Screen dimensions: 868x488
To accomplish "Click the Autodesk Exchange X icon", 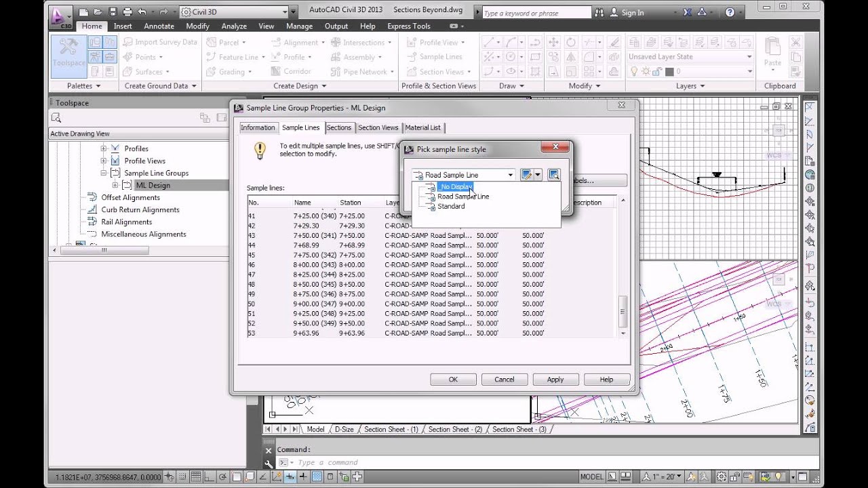I will (688, 12).
